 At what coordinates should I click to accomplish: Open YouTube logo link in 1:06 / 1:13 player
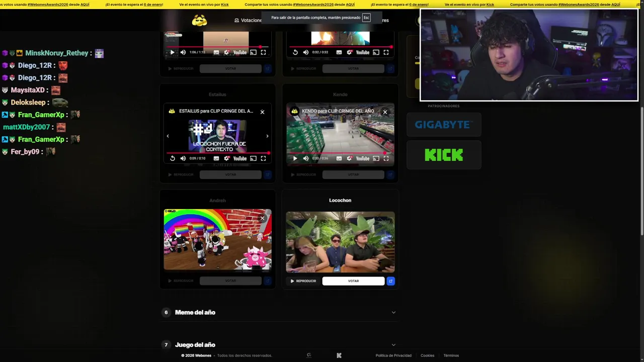(x=240, y=52)
